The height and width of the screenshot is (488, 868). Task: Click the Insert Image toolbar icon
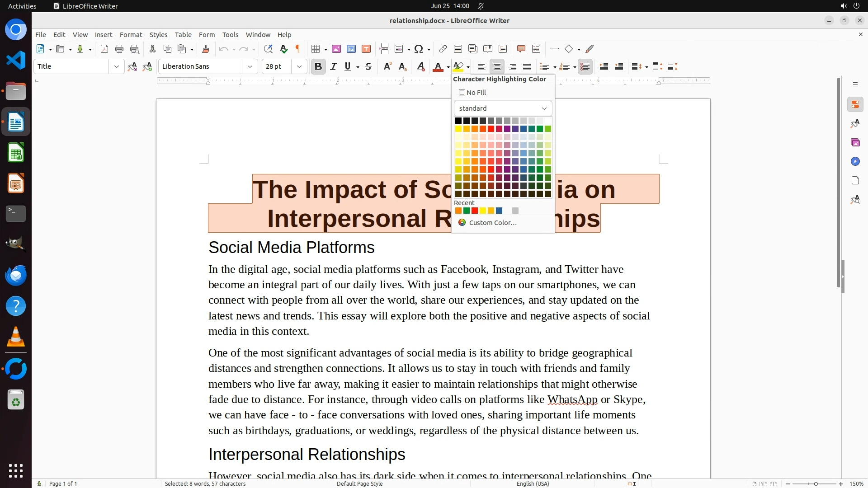coord(336,49)
